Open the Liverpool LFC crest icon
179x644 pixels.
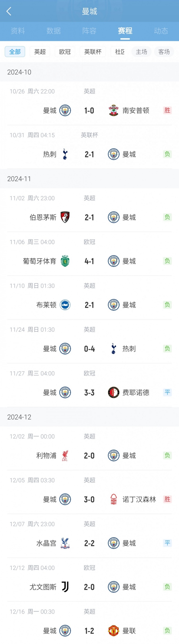(x=65, y=456)
